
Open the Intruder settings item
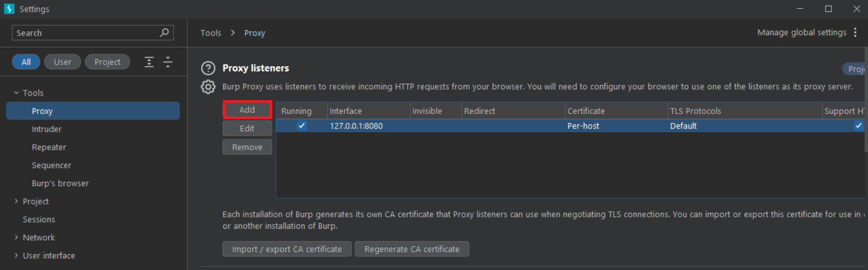(47, 129)
